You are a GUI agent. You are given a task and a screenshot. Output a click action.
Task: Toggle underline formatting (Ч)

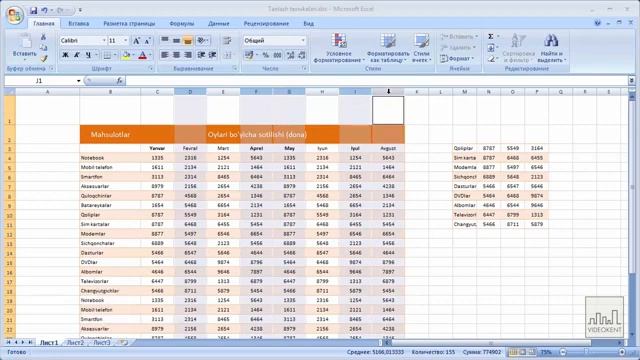pyautogui.click(x=88, y=55)
